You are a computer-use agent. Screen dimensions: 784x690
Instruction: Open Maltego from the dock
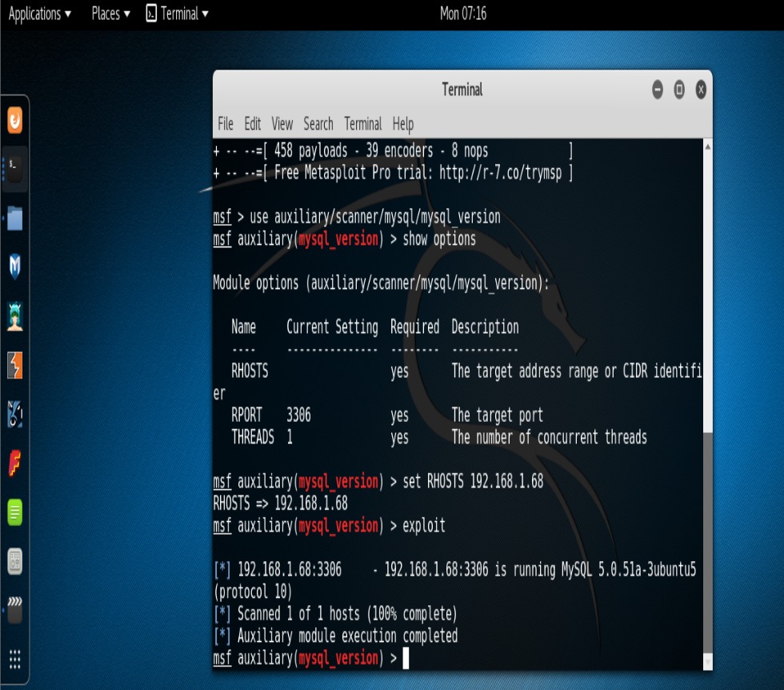15,414
